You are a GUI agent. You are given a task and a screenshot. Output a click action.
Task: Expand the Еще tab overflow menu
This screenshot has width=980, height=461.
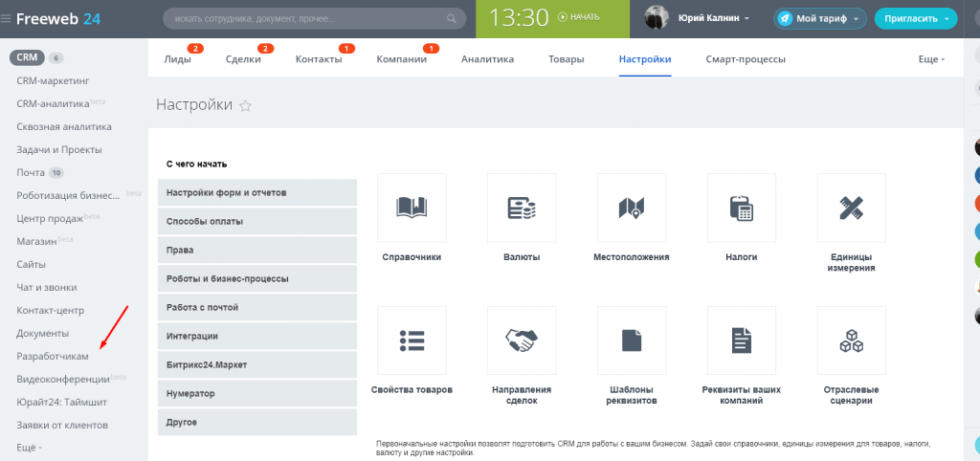coord(930,59)
